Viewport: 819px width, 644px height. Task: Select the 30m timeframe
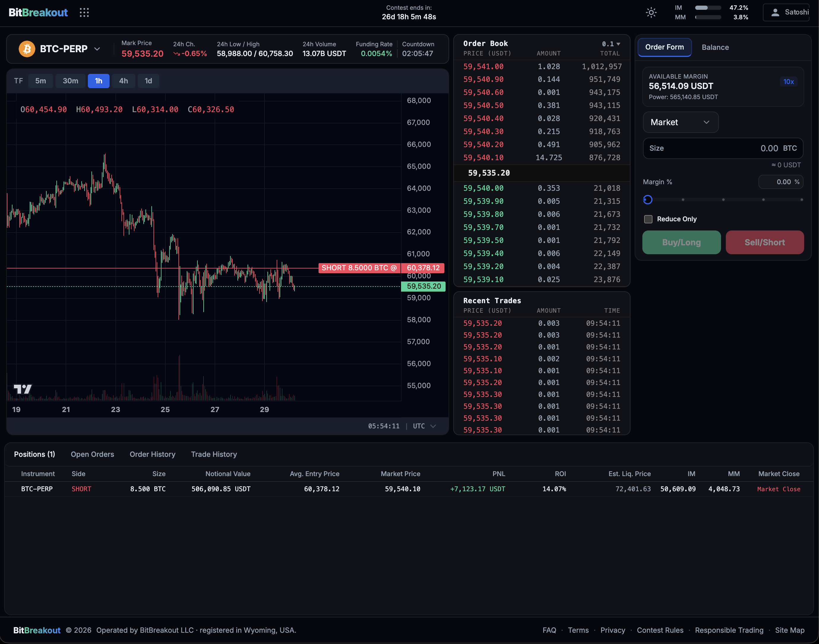(71, 81)
